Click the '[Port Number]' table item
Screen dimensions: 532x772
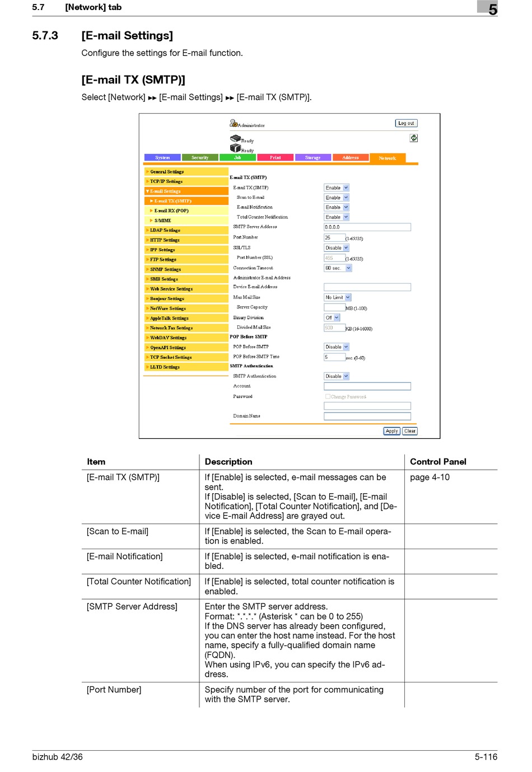[x=114, y=690]
